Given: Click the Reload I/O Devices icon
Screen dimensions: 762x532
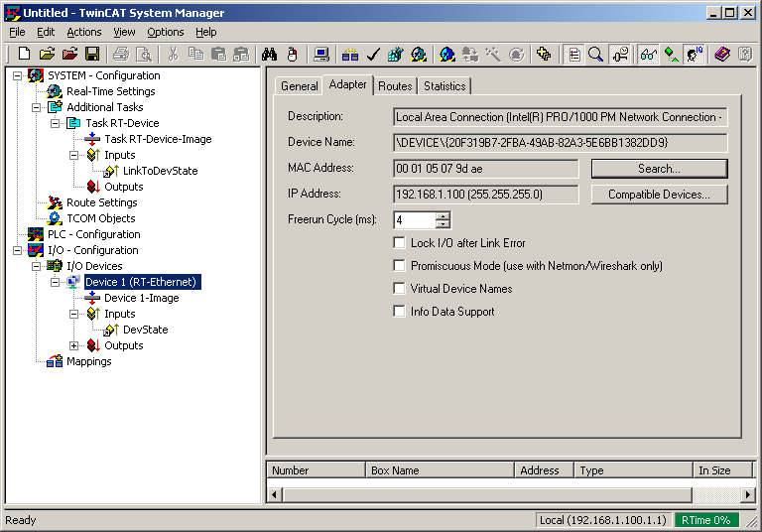Looking at the screenshot, I should [470, 54].
